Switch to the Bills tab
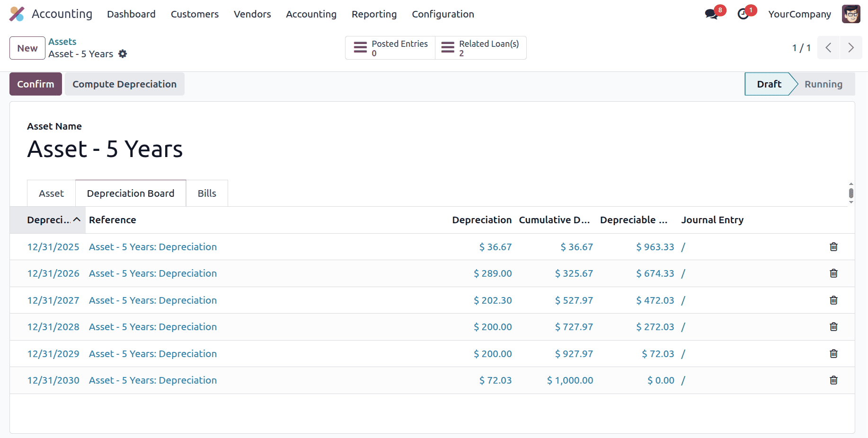Viewport: 868px width, 438px height. pyautogui.click(x=207, y=193)
